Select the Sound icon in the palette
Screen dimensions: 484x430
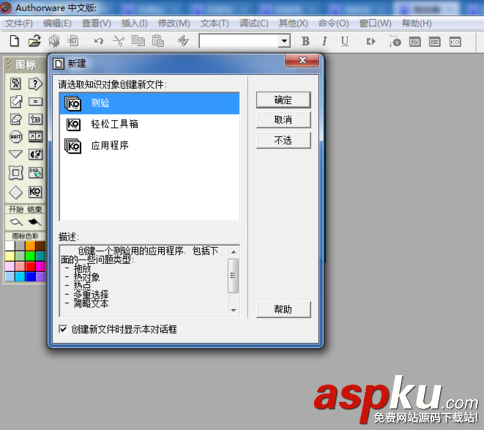[35, 154]
